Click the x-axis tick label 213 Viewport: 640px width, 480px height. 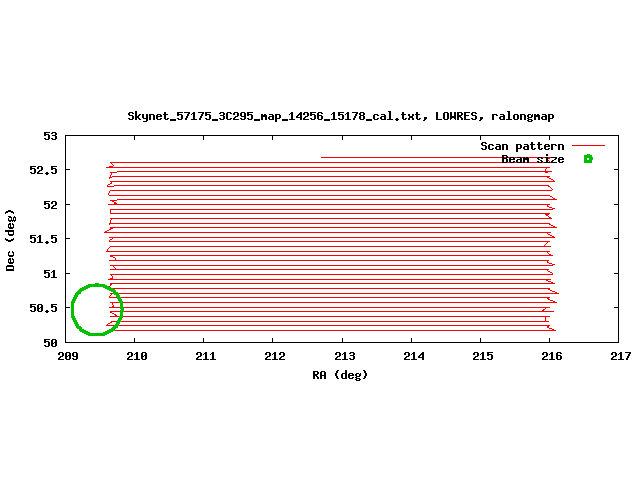344,356
